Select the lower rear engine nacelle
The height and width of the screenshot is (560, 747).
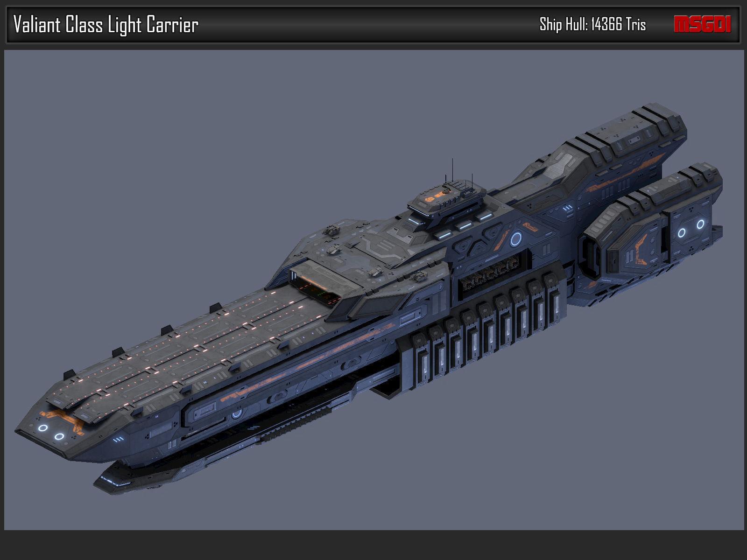[x=654, y=219]
